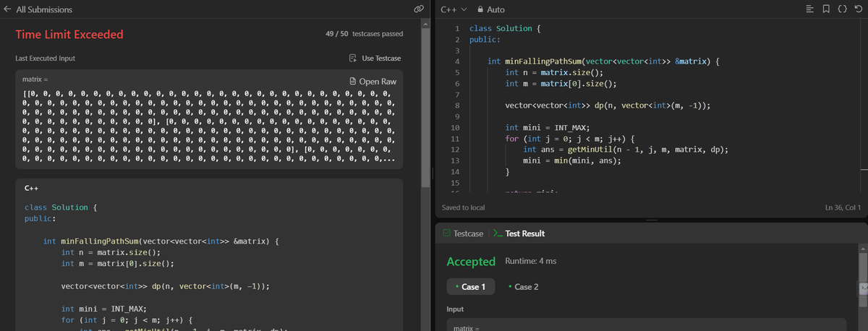Open the C++ language dropdown
Screen dimensions: 868x331
(454, 9)
